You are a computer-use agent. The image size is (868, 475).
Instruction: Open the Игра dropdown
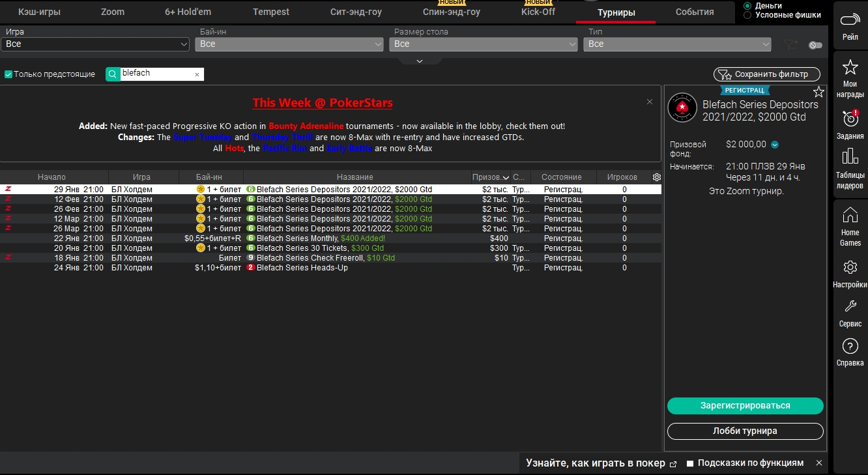click(x=95, y=44)
